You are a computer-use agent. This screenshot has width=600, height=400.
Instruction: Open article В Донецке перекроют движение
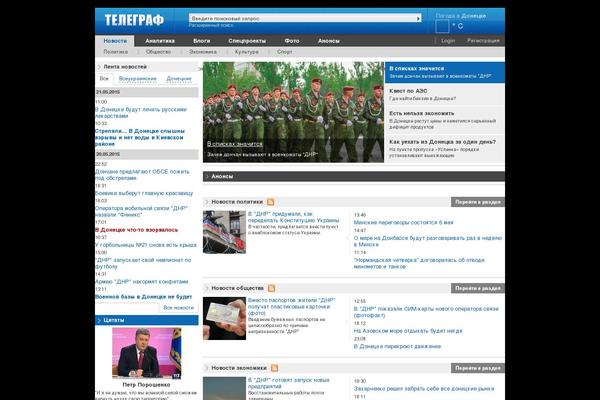pyautogui.click(x=397, y=346)
